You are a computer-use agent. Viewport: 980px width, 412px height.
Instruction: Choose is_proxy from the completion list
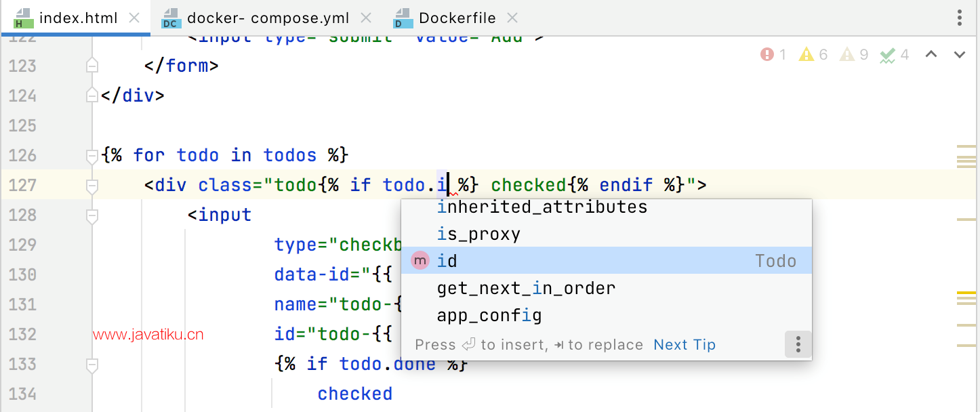(x=607, y=234)
